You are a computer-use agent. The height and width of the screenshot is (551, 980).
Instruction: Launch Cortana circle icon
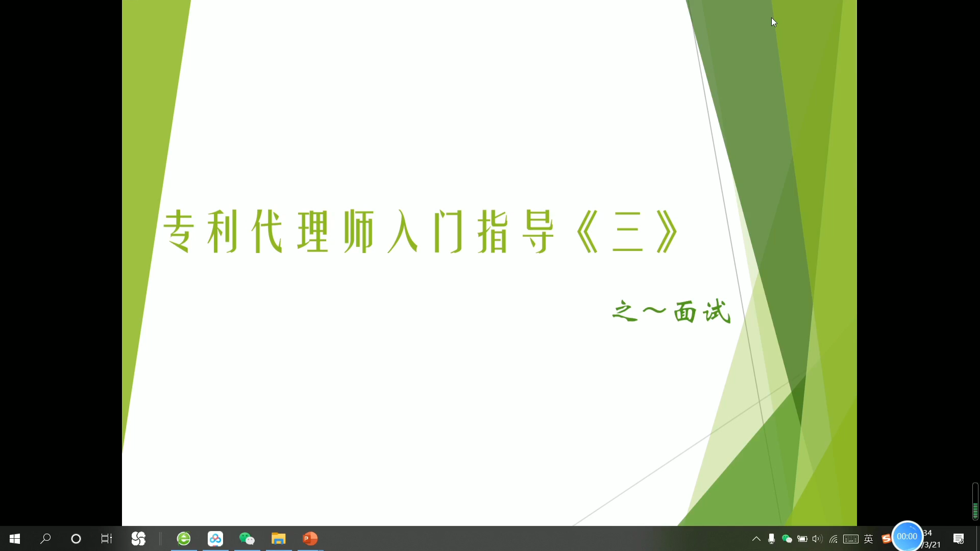(76, 538)
